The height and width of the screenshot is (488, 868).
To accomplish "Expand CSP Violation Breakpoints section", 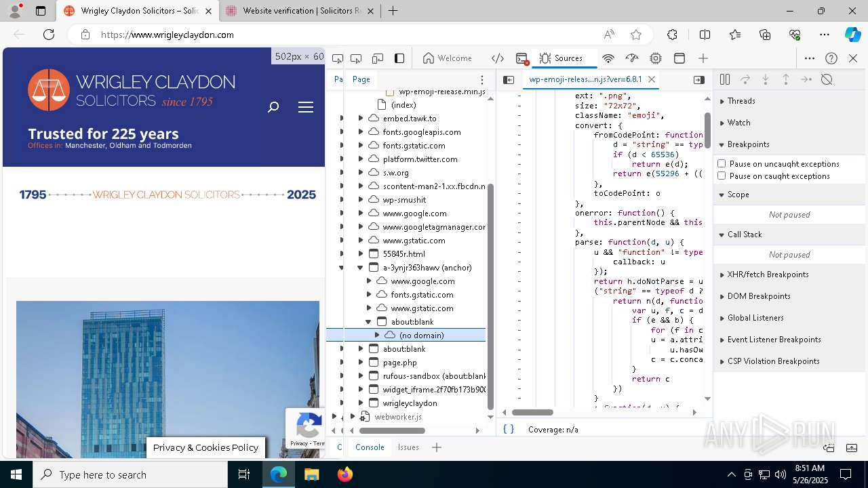I will pos(791,361).
